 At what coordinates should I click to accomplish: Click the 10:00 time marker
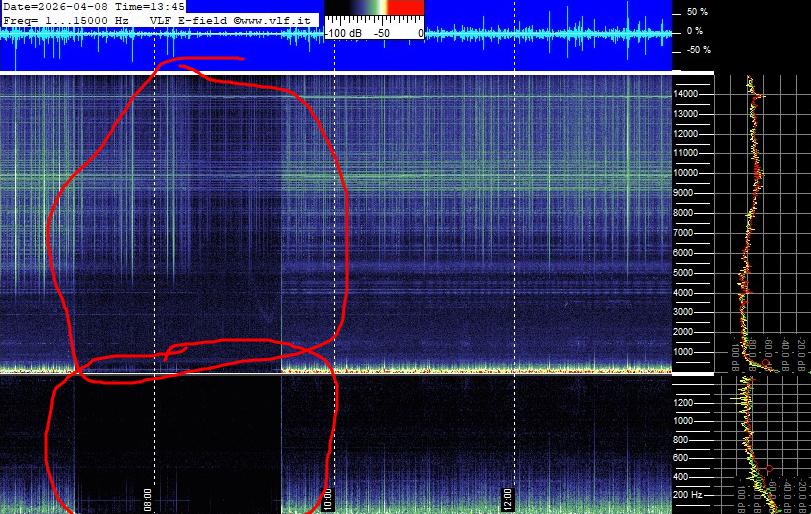pyautogui.click(x=325, y=497)
